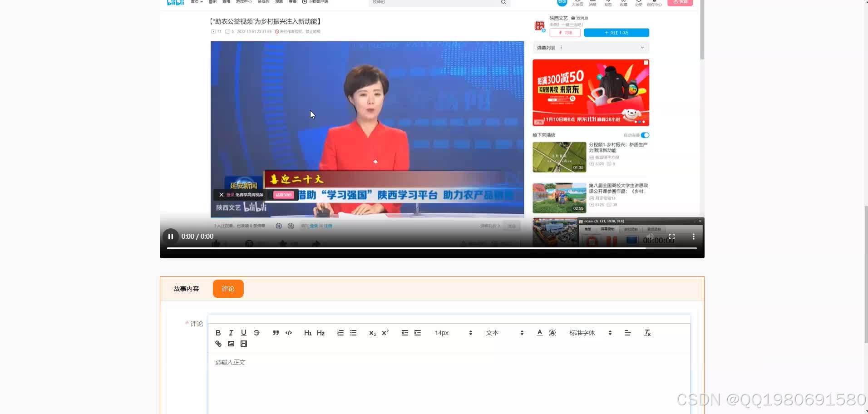Apply subscript formatting

(372, 333)
